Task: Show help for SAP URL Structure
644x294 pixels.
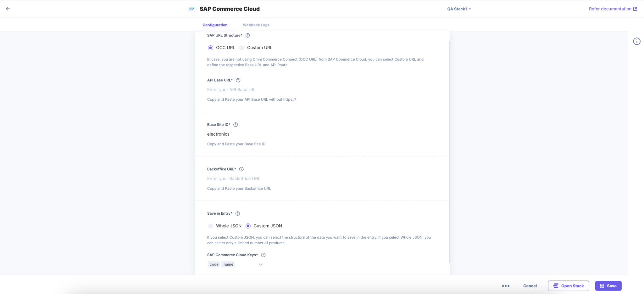Action: (x=248, y=35)
